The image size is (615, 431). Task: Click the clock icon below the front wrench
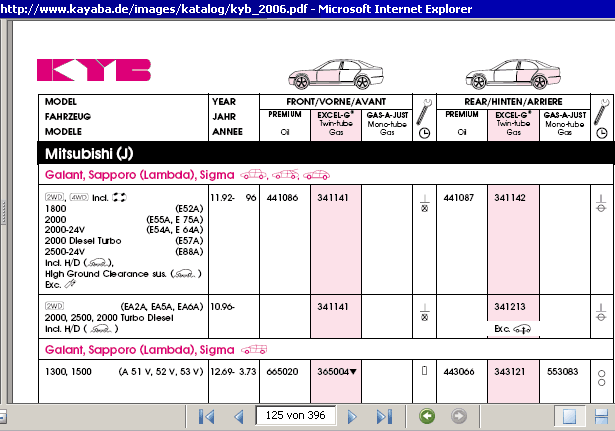click(423, 131)
